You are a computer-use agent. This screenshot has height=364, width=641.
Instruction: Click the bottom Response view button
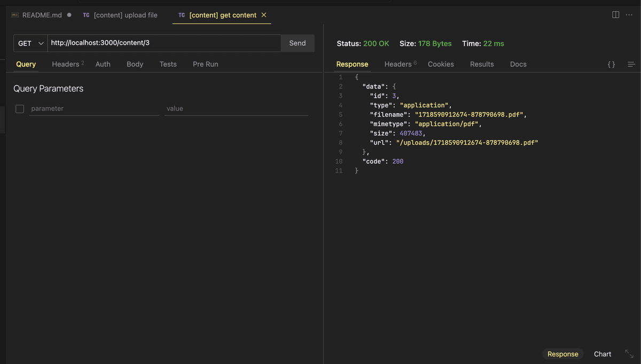(x=563, y=354)
